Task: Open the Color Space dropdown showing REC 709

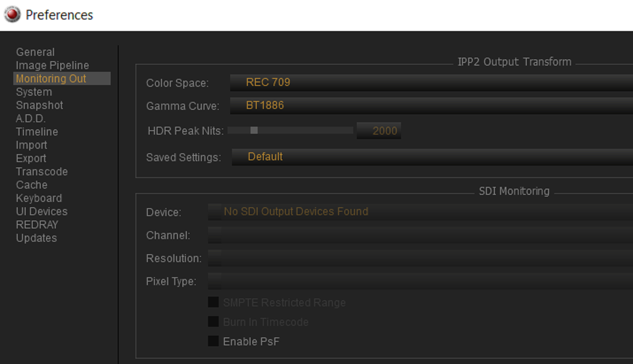Action: click(x=431, y=83)
